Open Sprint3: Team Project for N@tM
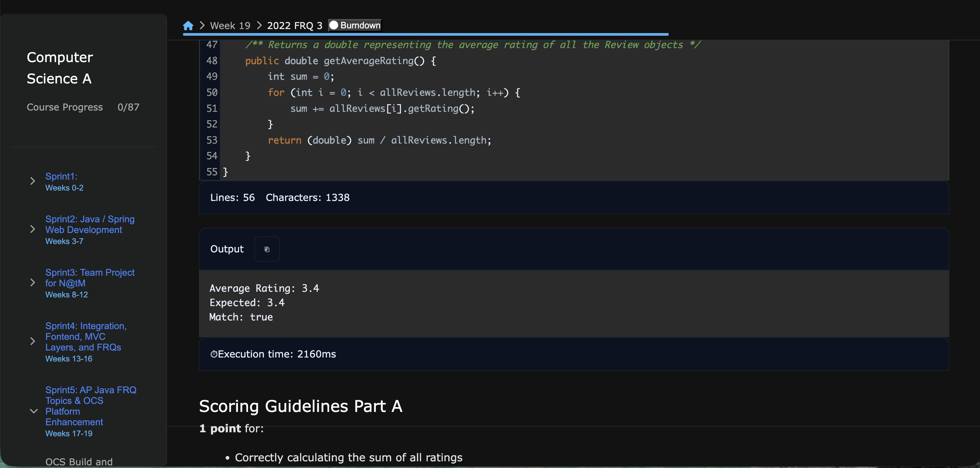980x468 pixels. (89, 278)
